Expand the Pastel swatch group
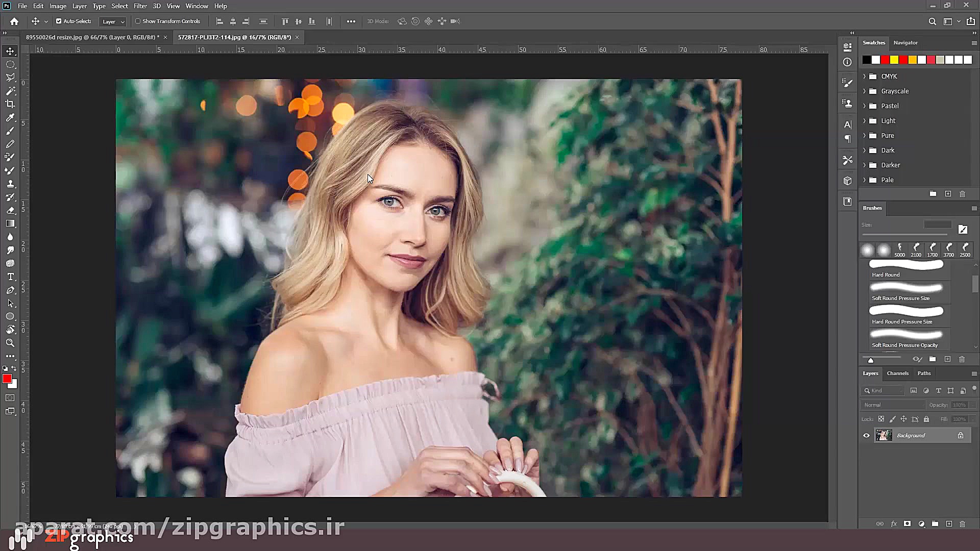The height and width of the screenshot is (551, 980). [865, 106]
